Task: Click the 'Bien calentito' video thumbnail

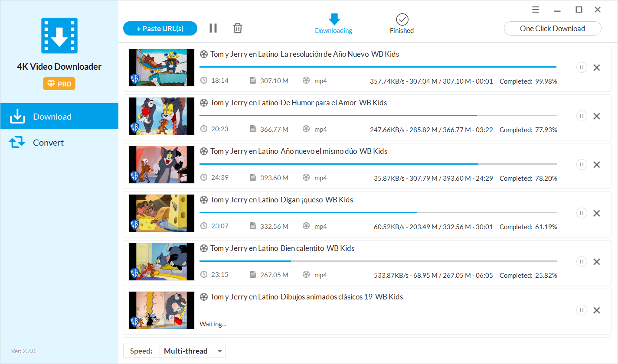Action: click(161, 262)
